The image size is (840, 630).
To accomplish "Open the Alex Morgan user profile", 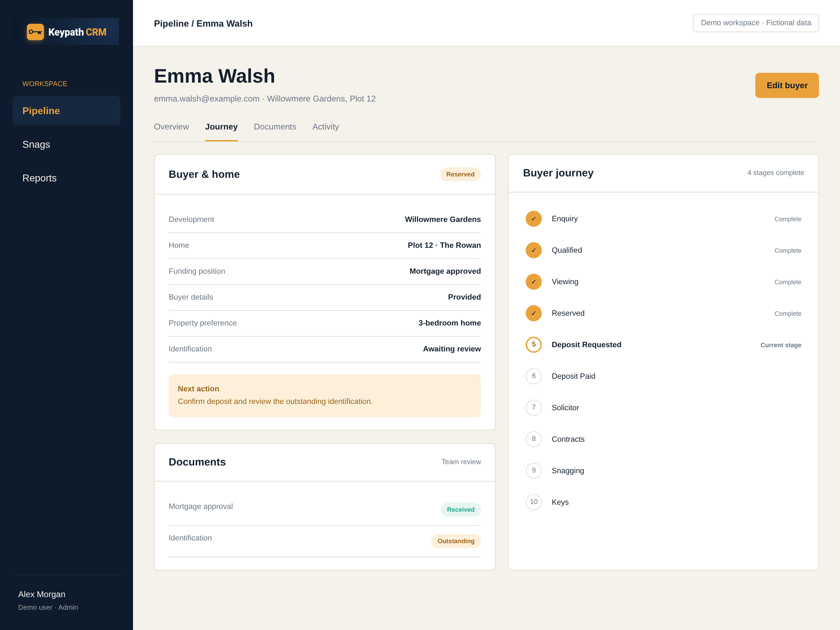I will [x=48, y=600].
